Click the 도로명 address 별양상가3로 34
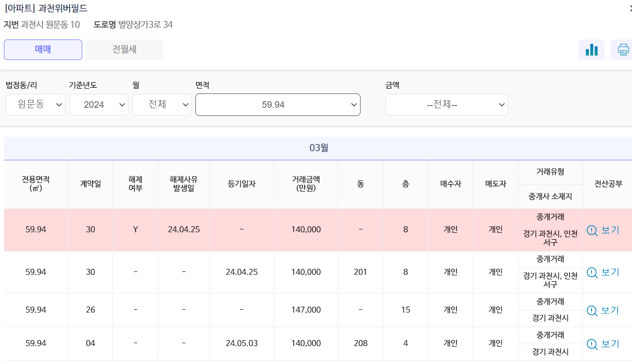Image resolution: width=632 pixels, height=364 pixels. [145, 24]
